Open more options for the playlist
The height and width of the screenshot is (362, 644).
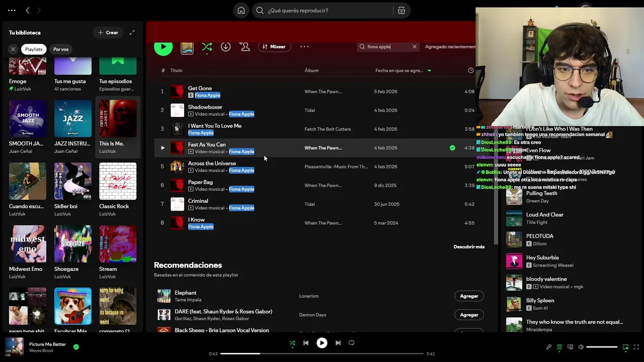click(304, 47)
